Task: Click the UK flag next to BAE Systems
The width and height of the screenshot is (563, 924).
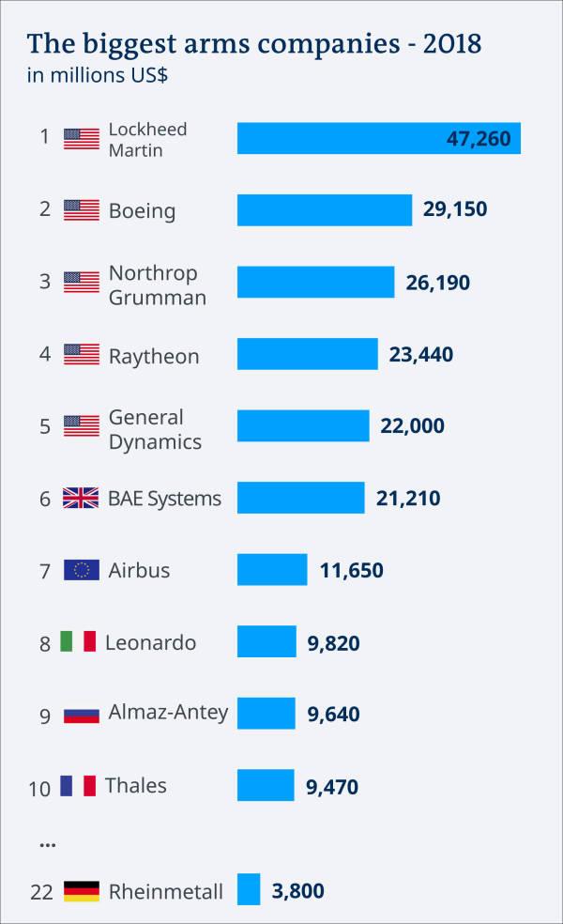Action: click(x=82, y=498)
